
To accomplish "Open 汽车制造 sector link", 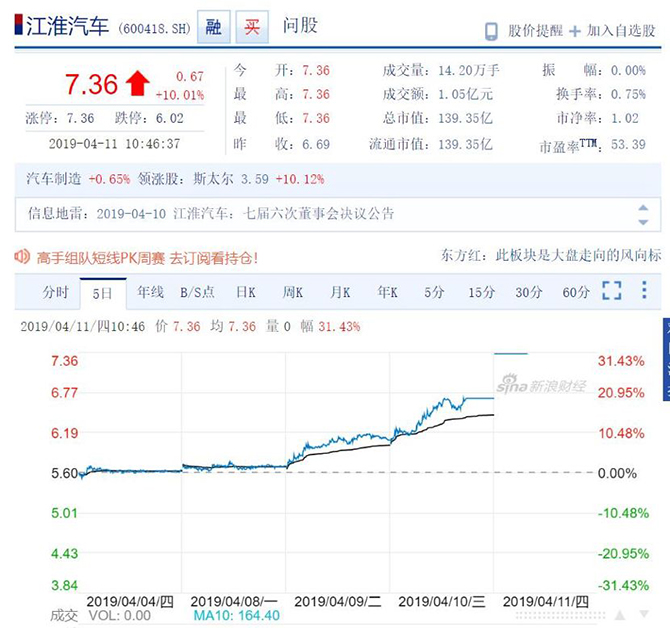I will coord(53,179).
